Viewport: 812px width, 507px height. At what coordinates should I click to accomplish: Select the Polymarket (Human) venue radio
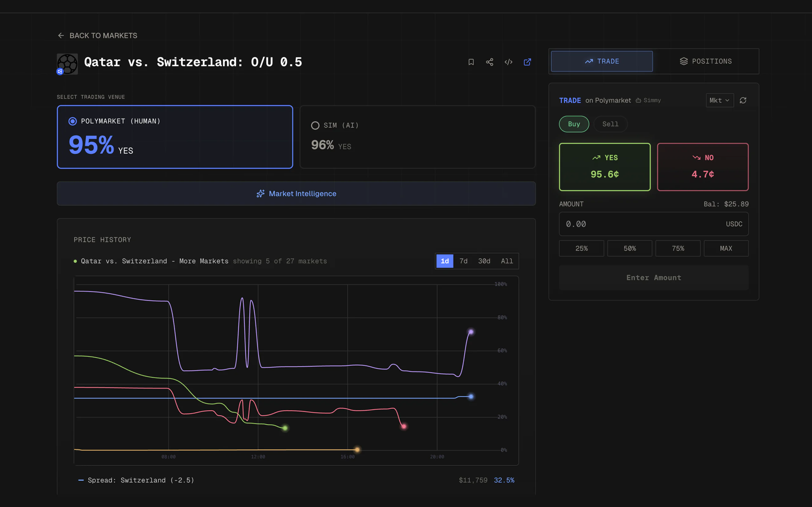72,121
